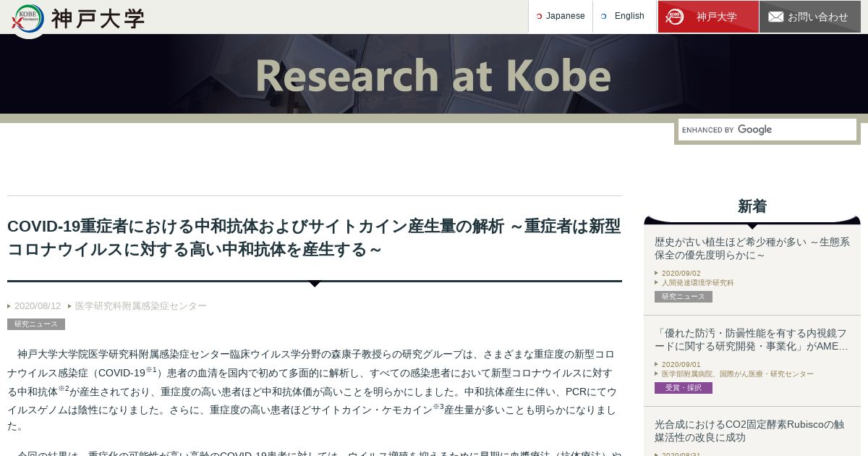Image resolution: width=868 pixels, height=456 pixels.
Task: Click the article date 2020/08/12
Action: pos(38,306)
